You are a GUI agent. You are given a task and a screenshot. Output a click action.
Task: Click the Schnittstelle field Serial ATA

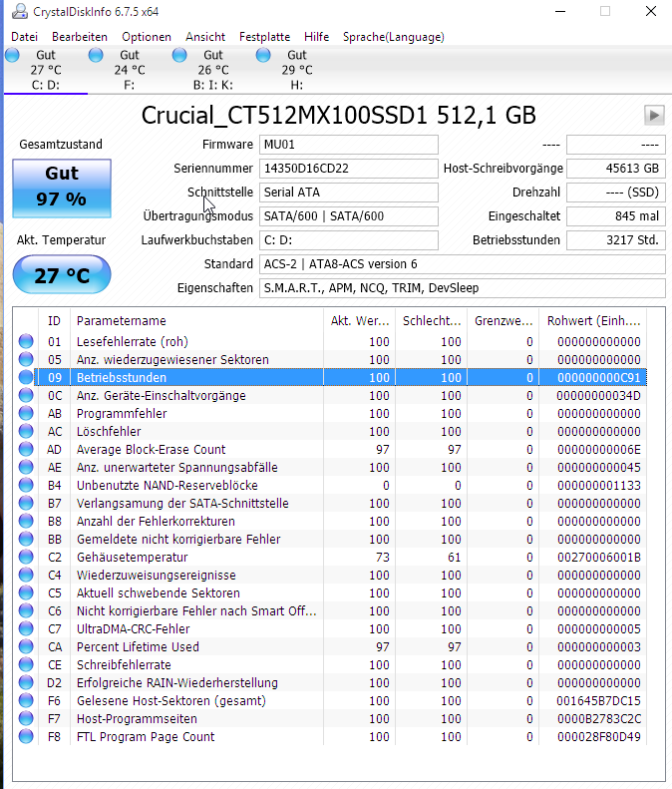coord(349,193)
